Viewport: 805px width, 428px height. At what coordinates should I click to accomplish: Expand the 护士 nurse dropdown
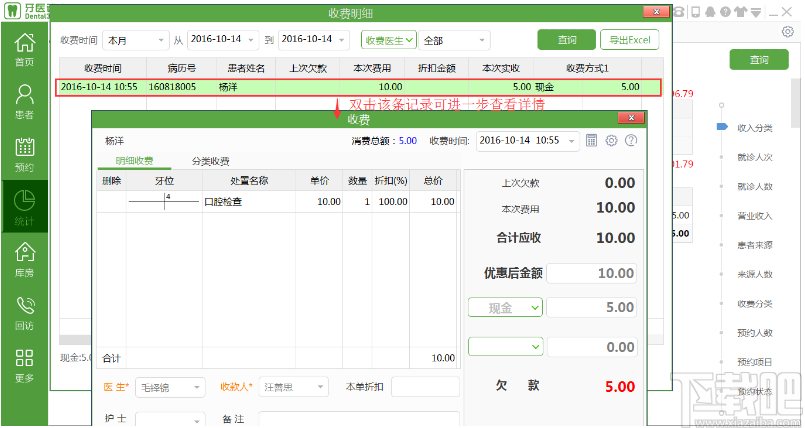point(197,421)
